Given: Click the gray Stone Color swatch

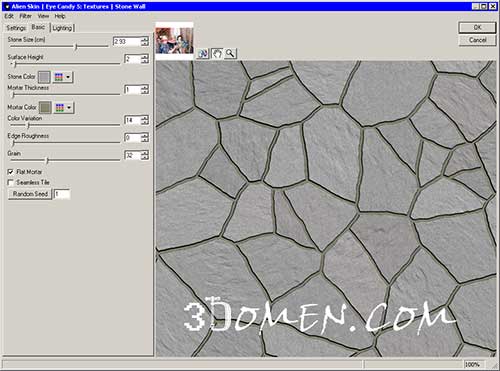Looking at the screenshot, I should (x=44, y=77).
